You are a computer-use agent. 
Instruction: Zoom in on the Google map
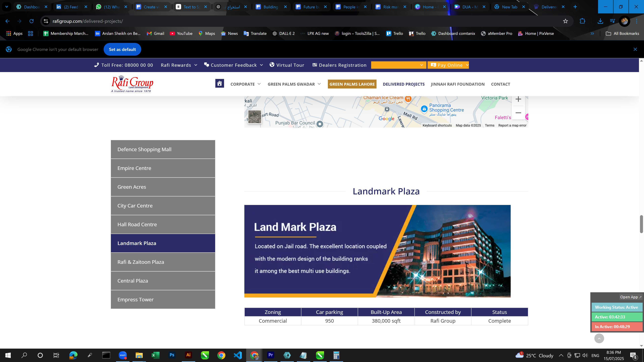click(x=518, y=99)
